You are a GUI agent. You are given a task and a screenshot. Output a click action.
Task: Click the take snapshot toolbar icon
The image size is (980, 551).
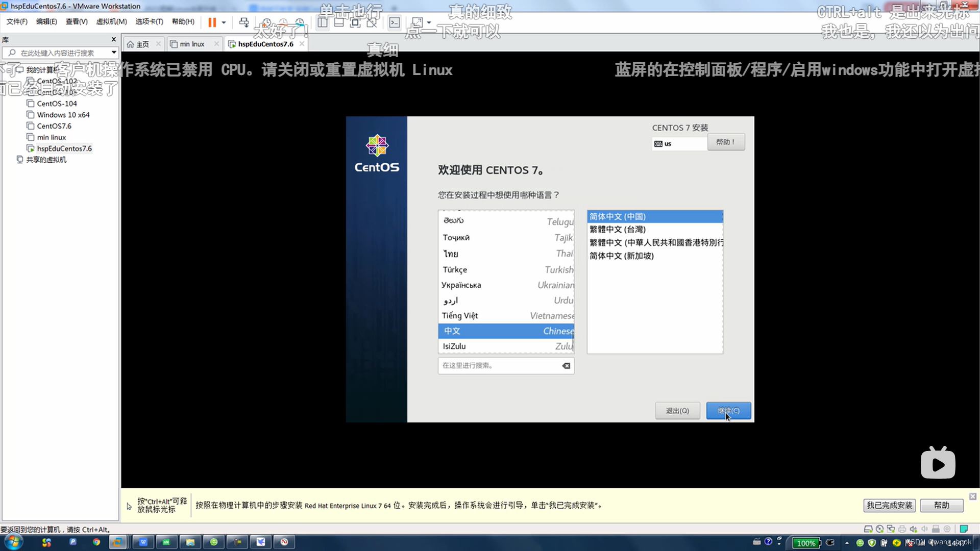[266, 22]
